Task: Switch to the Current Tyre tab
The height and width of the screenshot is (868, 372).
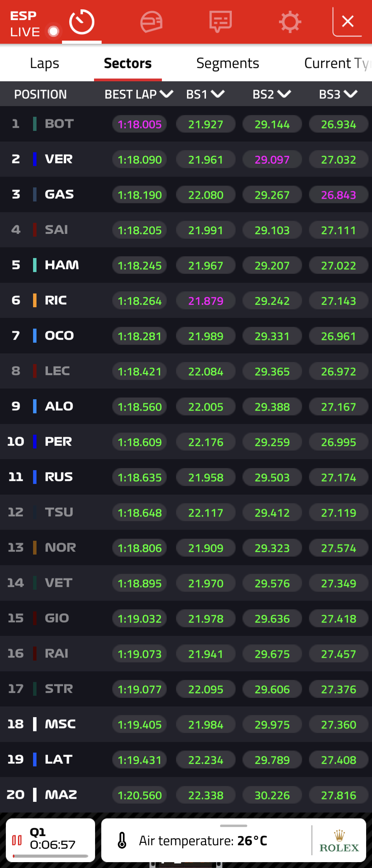Action: coord(338,63)
